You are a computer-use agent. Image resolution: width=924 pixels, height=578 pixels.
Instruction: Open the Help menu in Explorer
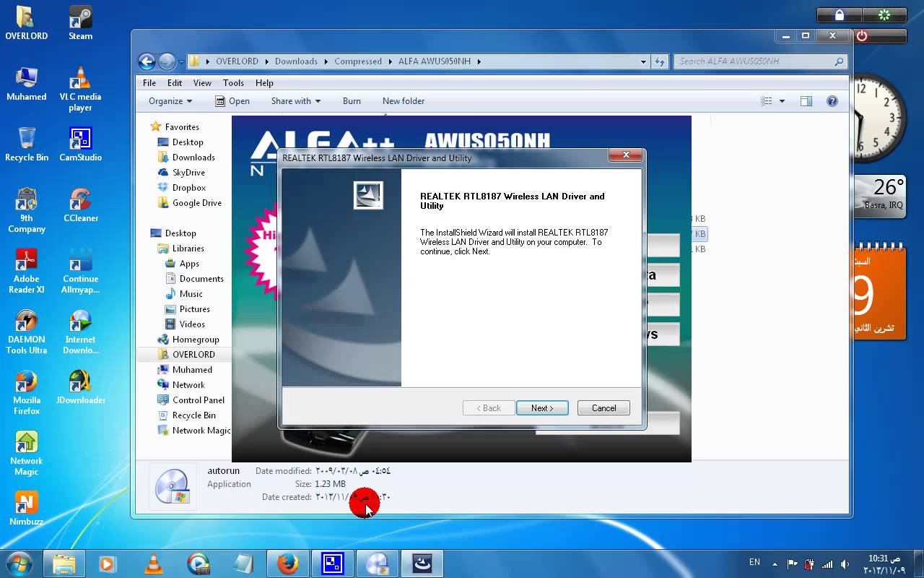coord(264,83)
